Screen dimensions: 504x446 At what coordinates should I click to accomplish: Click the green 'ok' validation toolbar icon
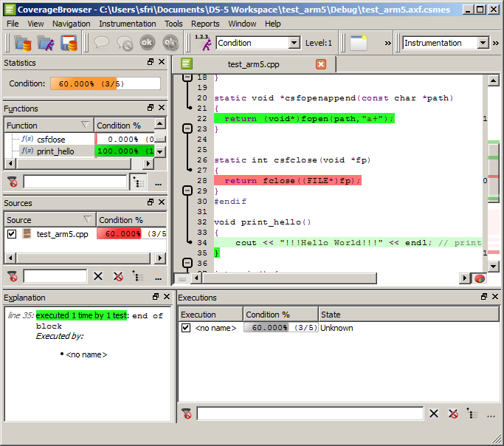click(x=147, y=43)
